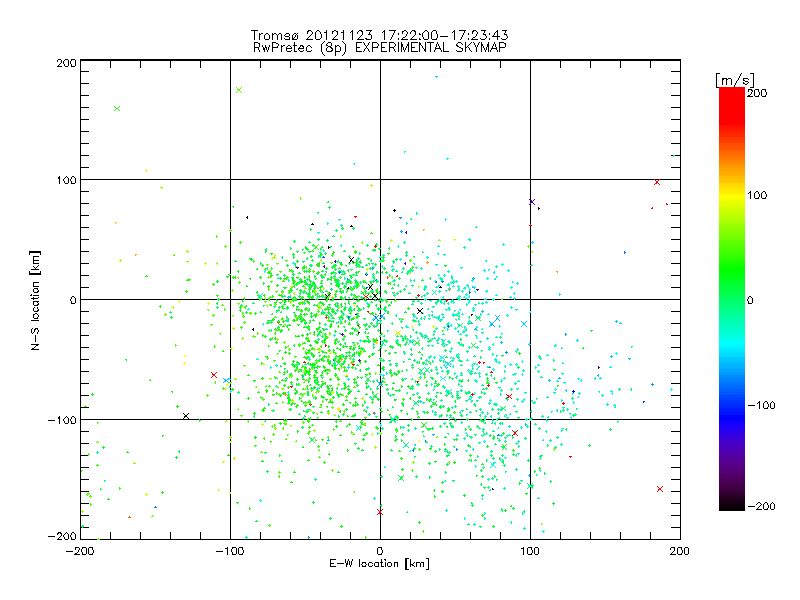Select the red X marker near E-W 0, N-S -178
The image size is (800, 600).
coord(380,512)
